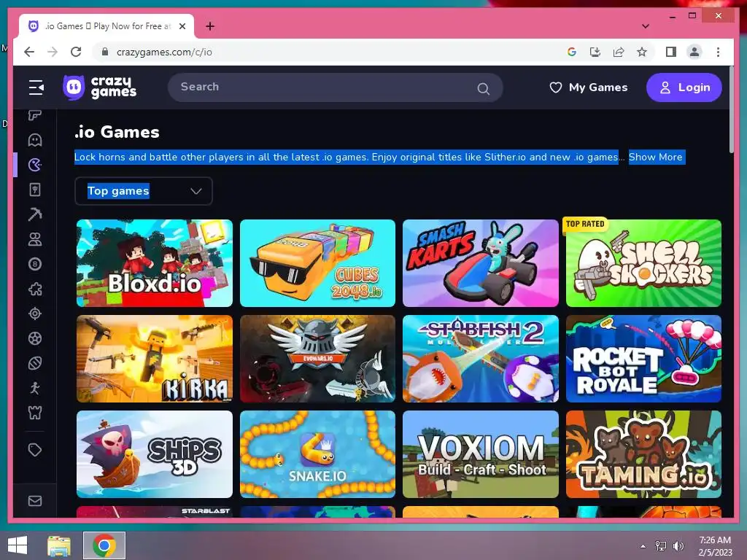This screenshot has width=747, height=560.
Task: Select the puzzle piece category sidebar icon
Action: (x=35, y=289)
